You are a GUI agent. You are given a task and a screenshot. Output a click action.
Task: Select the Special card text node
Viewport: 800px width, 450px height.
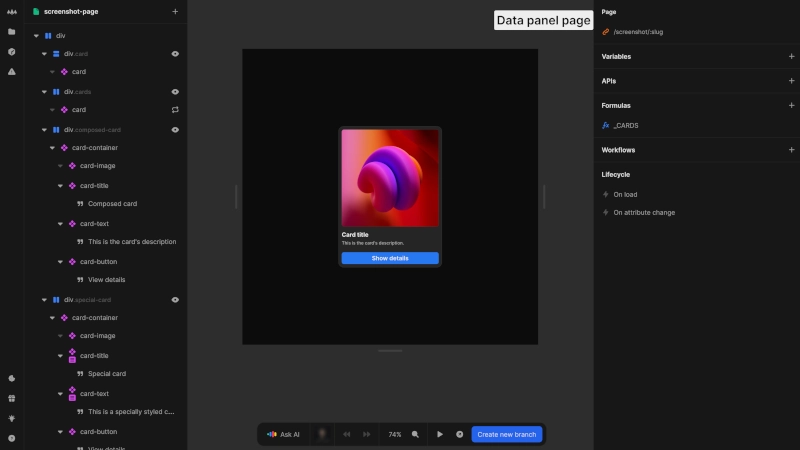tap(107, 373)
